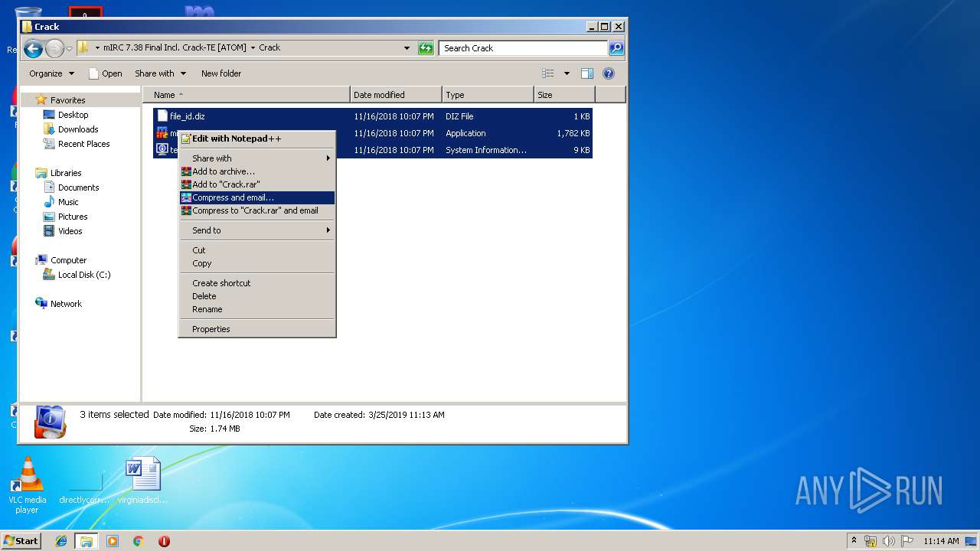Image resolution: width=980 pixels, height=551 pixels.
Task: Click file_id.diz file name
Action: [188, 116]
